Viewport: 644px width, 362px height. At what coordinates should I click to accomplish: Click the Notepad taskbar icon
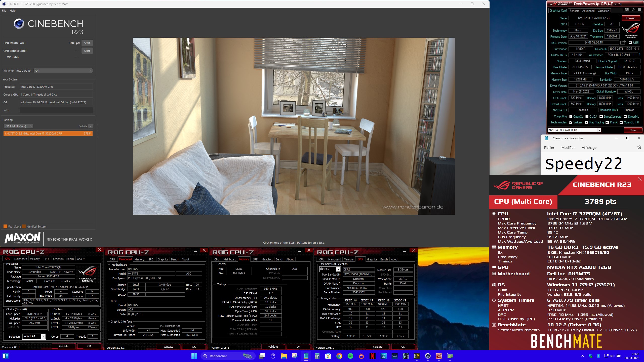pos(306,356)
